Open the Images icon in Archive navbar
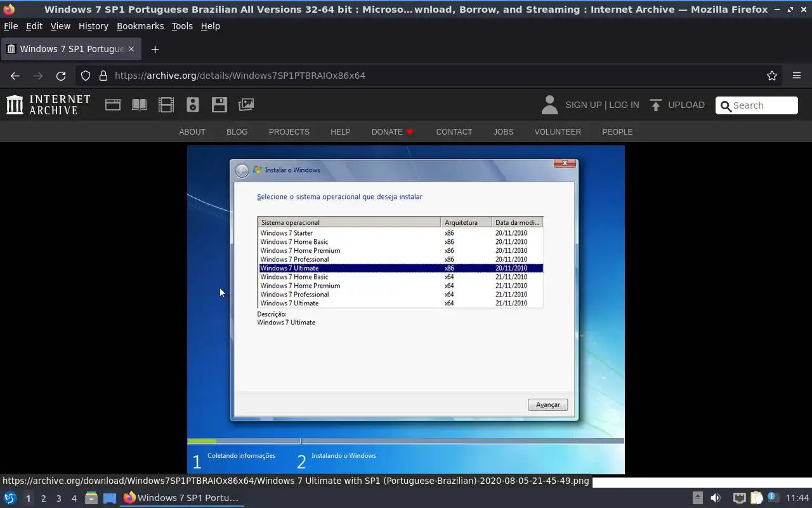The width and height of the screenshot is (812, 508). tap(246, 105)
